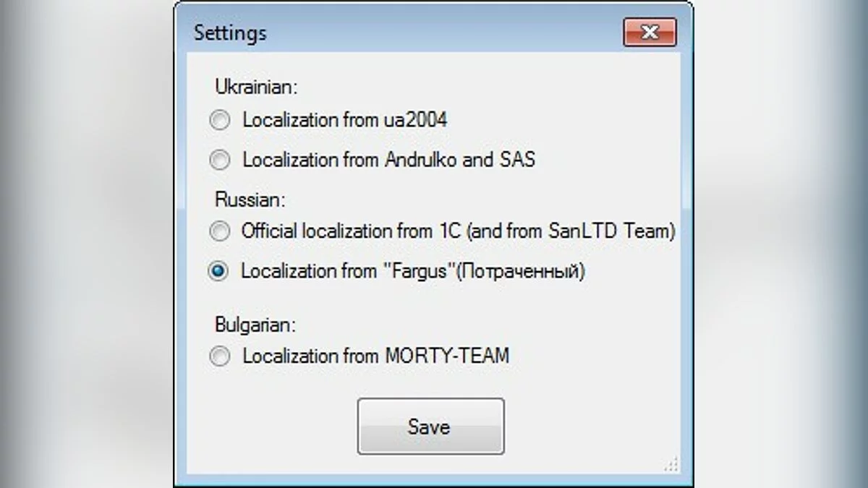Select the ua2004 localization radio button
The image size is (868, 488).
point(220,120)
